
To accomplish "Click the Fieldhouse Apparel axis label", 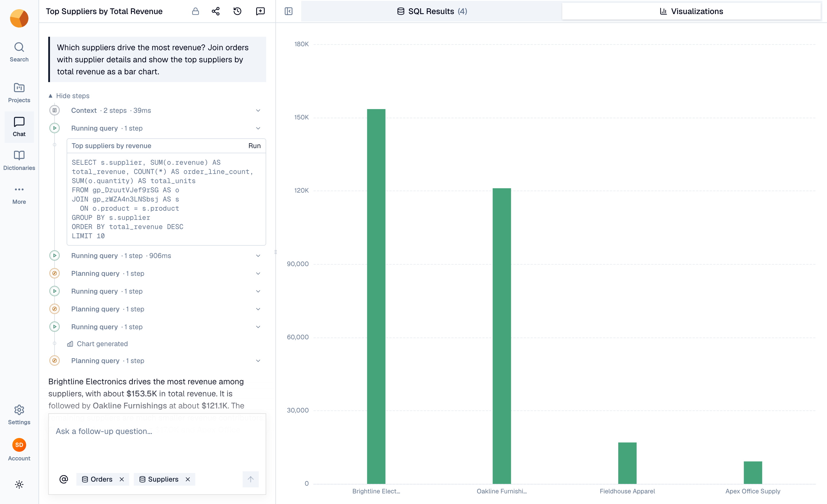I will (x=627, y=491).
